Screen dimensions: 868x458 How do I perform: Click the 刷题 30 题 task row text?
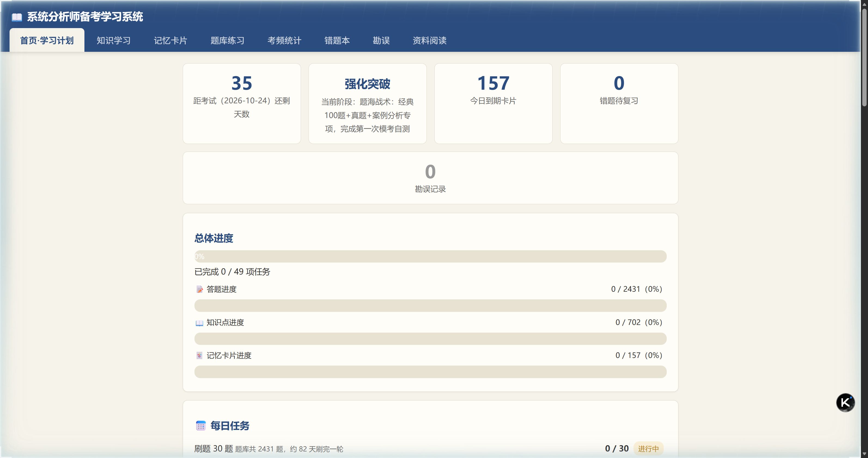[x=214, y=448]
